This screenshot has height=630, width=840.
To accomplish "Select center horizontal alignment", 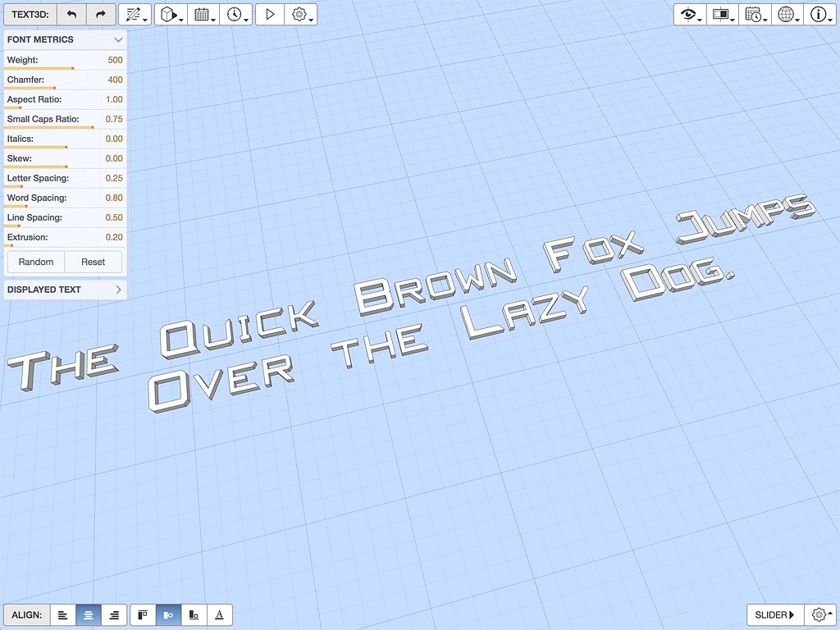I will (89, 615).
